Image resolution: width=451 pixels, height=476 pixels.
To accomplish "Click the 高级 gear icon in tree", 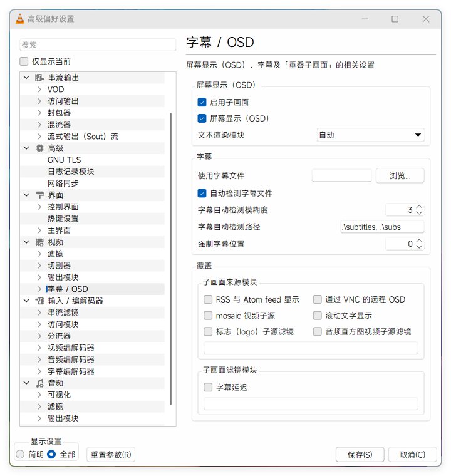I will (x=39, y=148).
